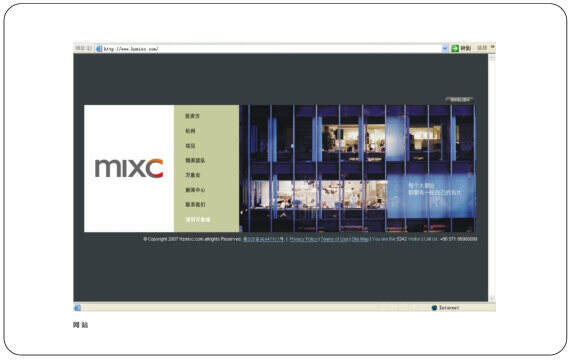Image resolution: width=570 pixels, height=360 pixels.
Task: Click the small button above the building photo
Action: [x=459, y=99]
